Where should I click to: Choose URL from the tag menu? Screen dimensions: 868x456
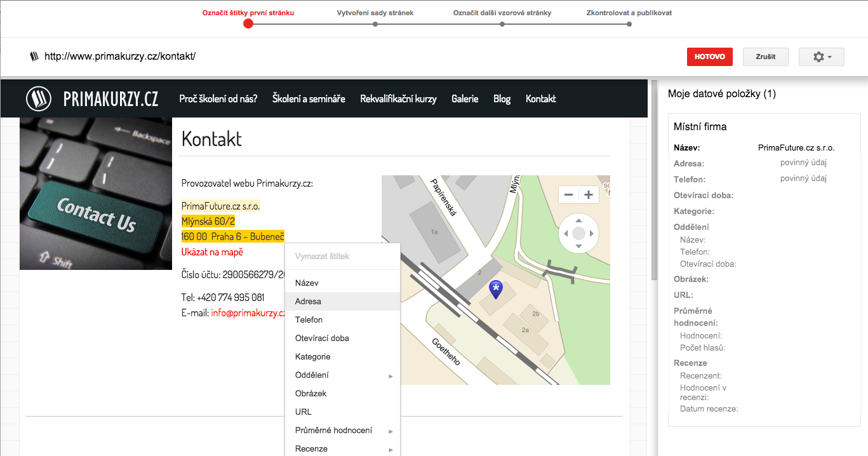pos(343,412)
